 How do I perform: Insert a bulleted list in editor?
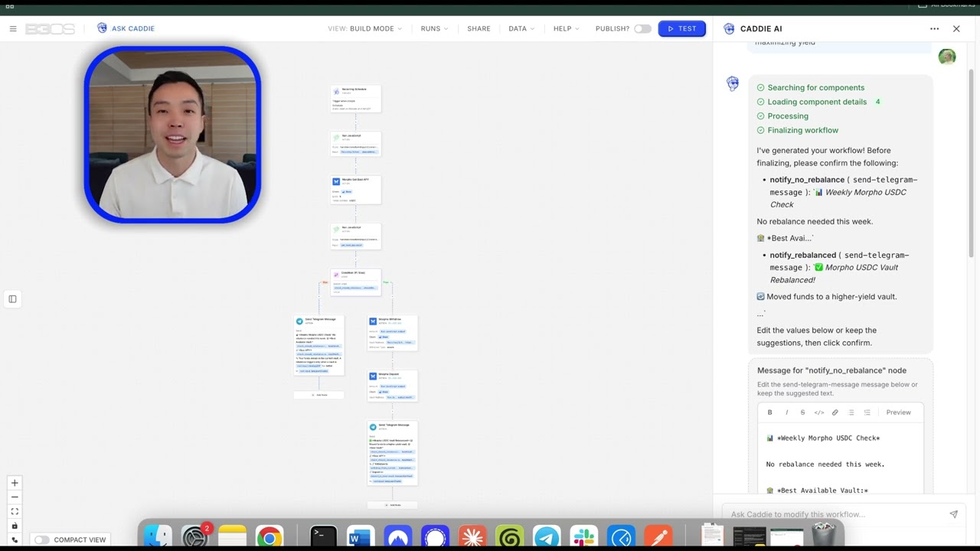click(x=851, y=412)
